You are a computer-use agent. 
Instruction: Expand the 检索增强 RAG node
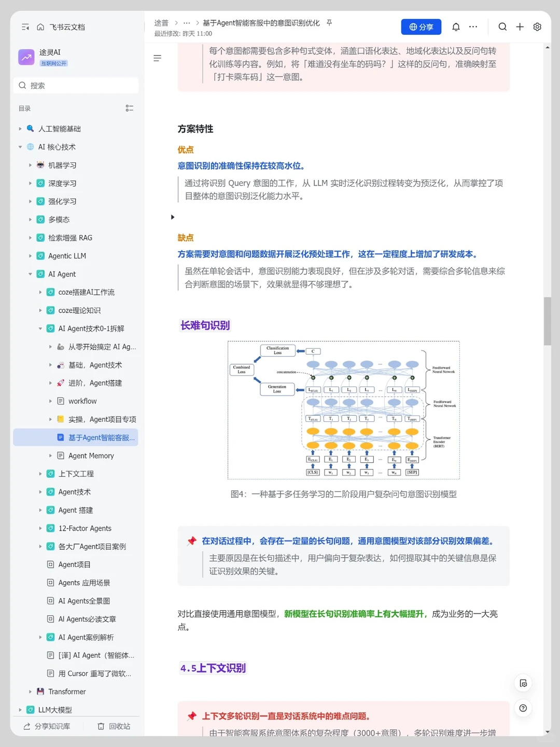30,238
